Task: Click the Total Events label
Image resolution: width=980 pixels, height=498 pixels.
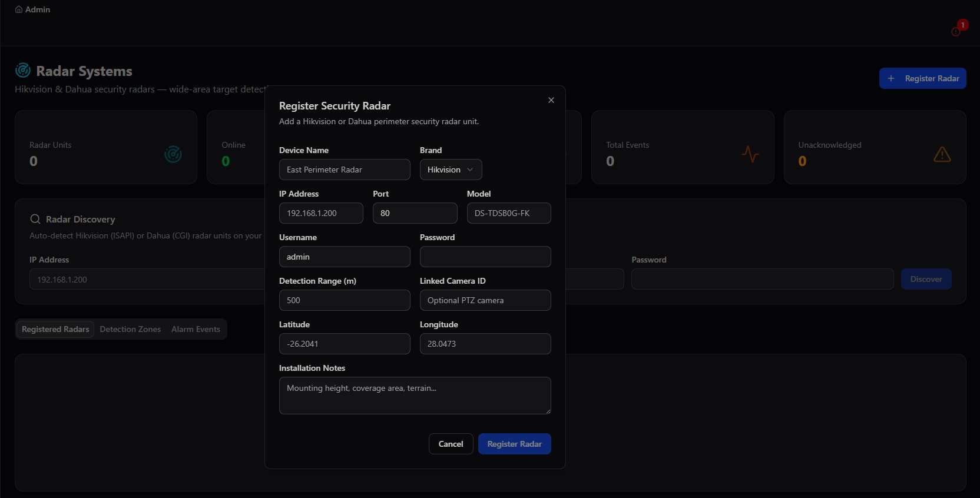Action: pyautogui.click(x=628, y=145)
